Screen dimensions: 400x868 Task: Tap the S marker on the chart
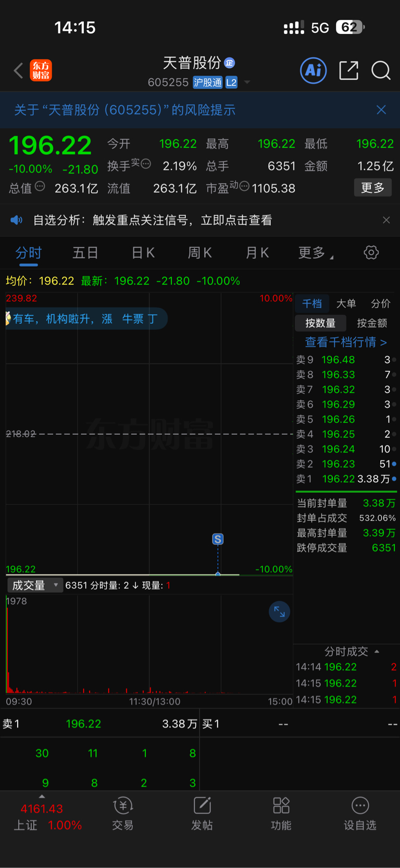pos(218,539)
